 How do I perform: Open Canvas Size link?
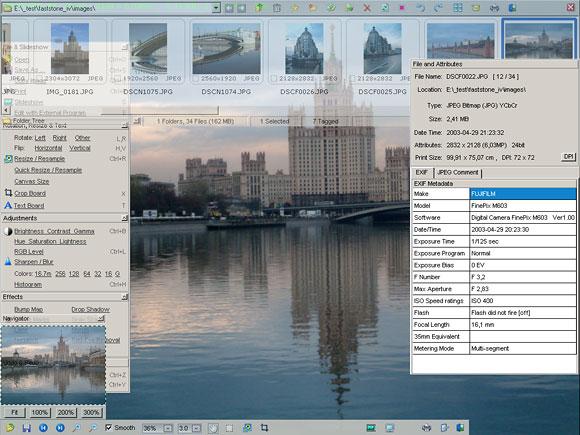(31, 181)
